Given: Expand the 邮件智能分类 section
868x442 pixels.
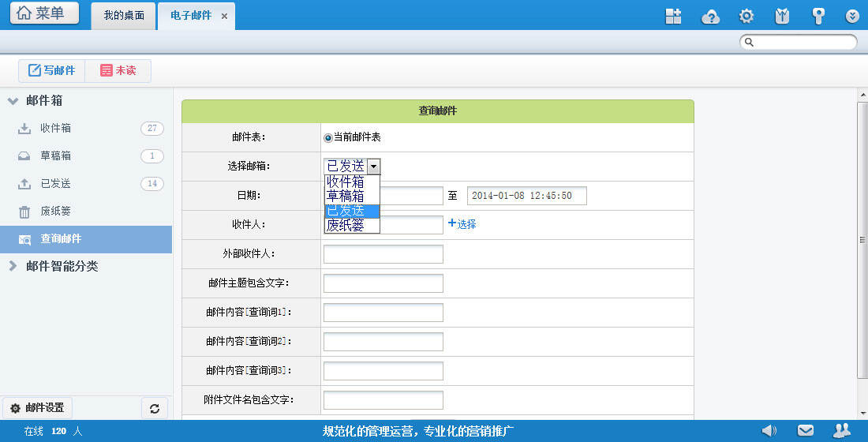Looking at the screenshot, I should (13, 267).
